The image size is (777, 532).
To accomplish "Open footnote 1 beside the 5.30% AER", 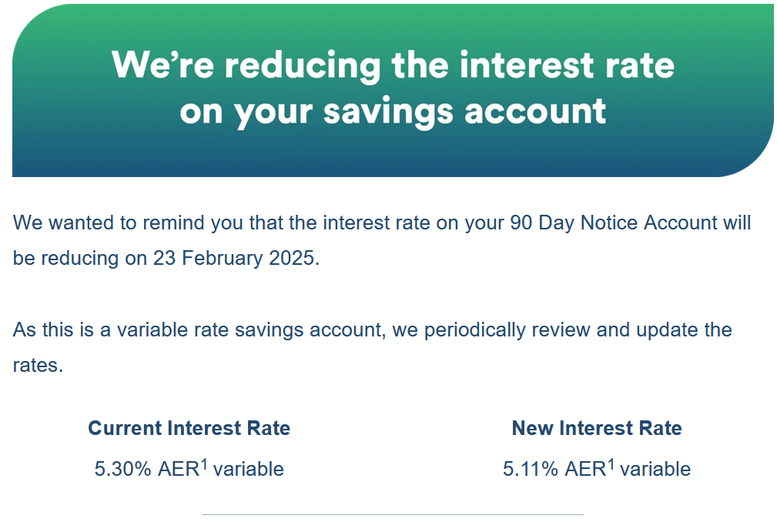I will click(204, 463).
